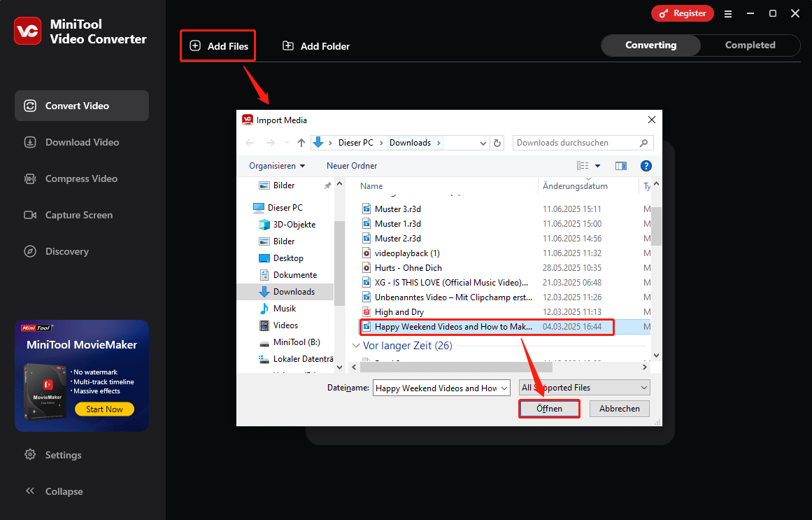This screenshot has width=812, height=520.
Task: Select pinned Bilder in quick access
Action: click(284, 185)
